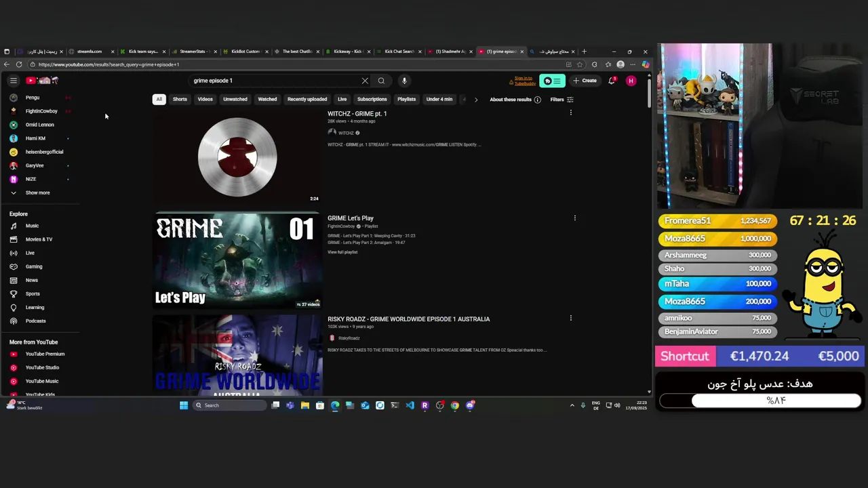Click the About these results info icon
Image resolution: width=868 pixels, height=488 pixels.
pos(537,100)
